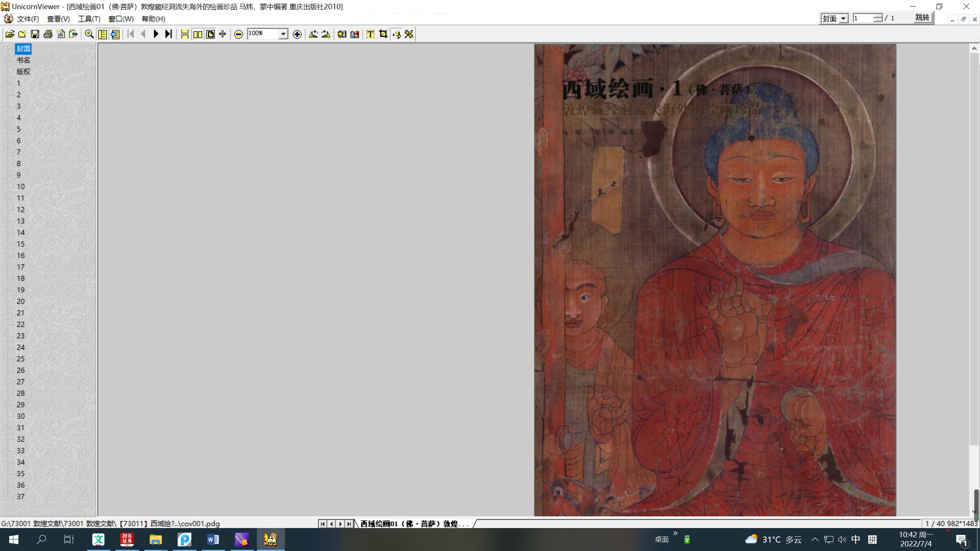Select the crop image tool

[383, 34]
